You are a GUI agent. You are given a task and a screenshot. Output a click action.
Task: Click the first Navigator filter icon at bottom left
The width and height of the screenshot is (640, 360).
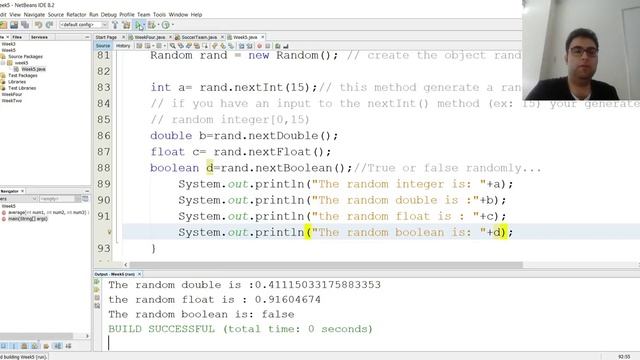tap(3, 346)
